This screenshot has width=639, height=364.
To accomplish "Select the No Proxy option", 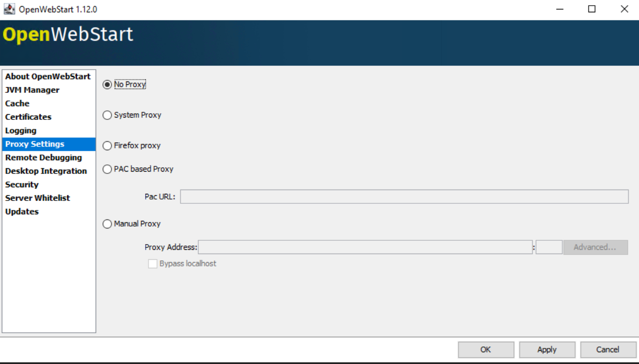I will point(107,83).
